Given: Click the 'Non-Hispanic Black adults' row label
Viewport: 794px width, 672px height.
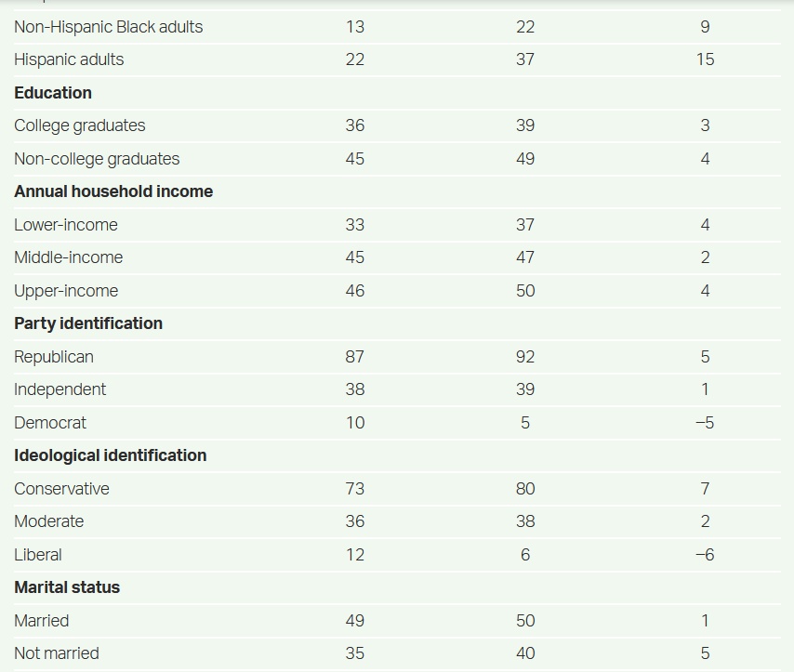Looking at the screenshot, I should (x=108, y=27).
